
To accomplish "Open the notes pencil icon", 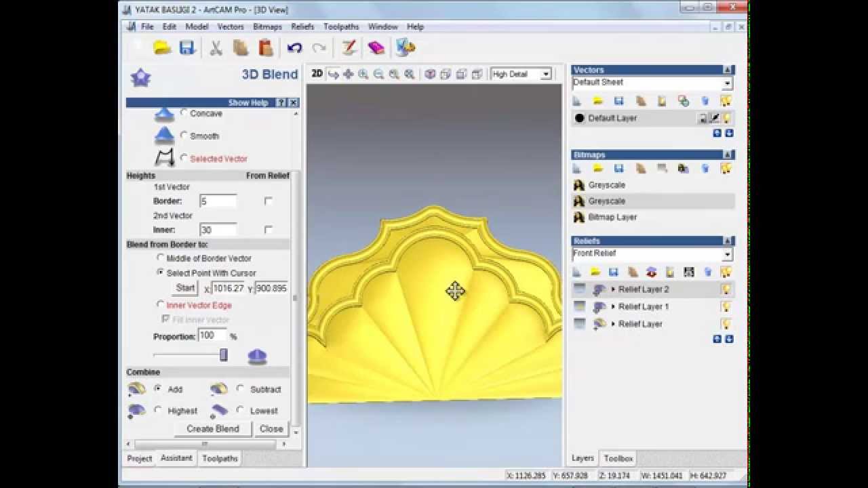I will (349, 47).
